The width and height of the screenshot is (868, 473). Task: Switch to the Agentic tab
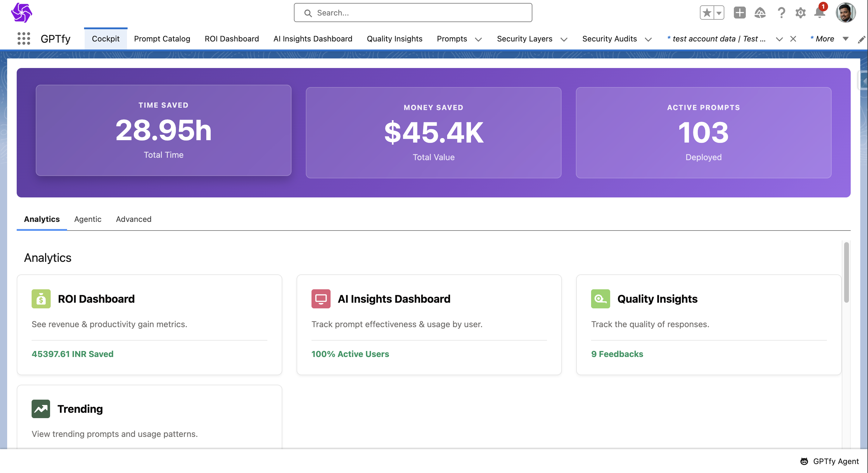[88, 219]
